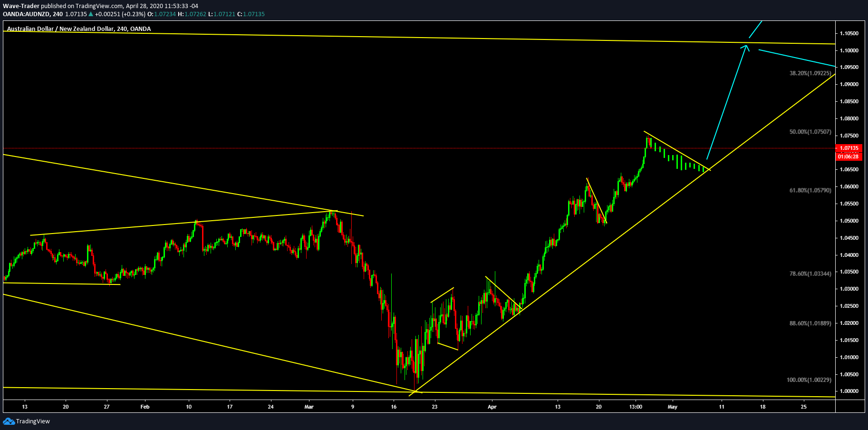Click the 1.04000 price axis label
Image resolution: width=868 pixels, height=430 pixels.
coord(849,255)
